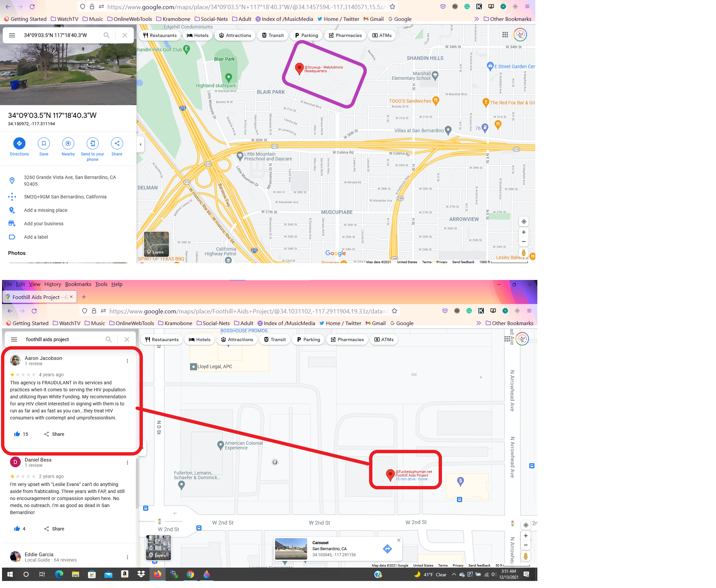Screen dimensions: 716x588
Task: Click Restaurants chip in top Maps window
Action: (x=160, y=35)
